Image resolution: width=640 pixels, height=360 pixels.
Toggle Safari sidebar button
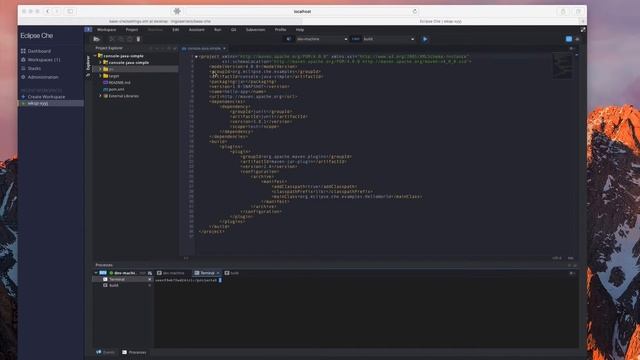pos(70,11)
